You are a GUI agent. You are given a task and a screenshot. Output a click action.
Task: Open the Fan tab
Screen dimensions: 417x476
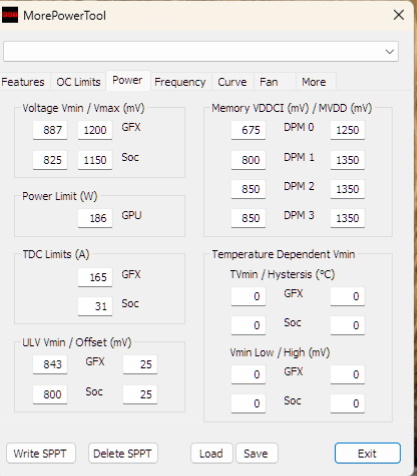point(269,82)
